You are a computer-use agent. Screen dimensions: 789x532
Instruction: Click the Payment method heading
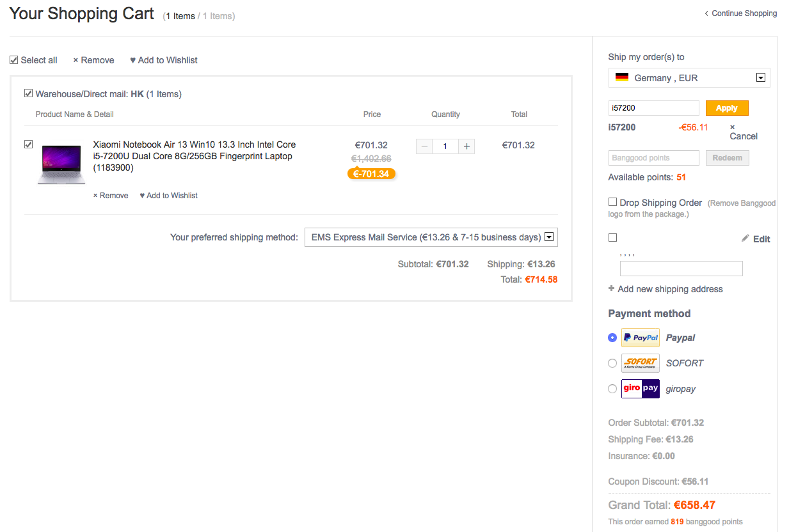coord(650,313)
